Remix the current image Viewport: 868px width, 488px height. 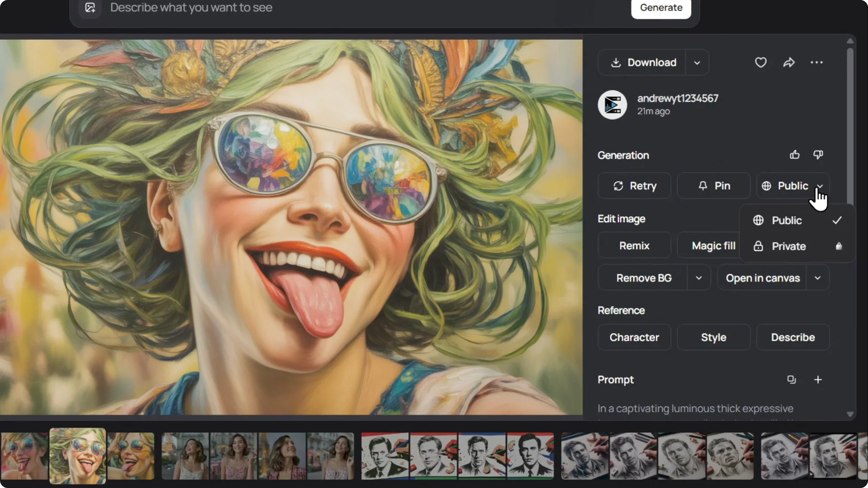click(634, 245)
